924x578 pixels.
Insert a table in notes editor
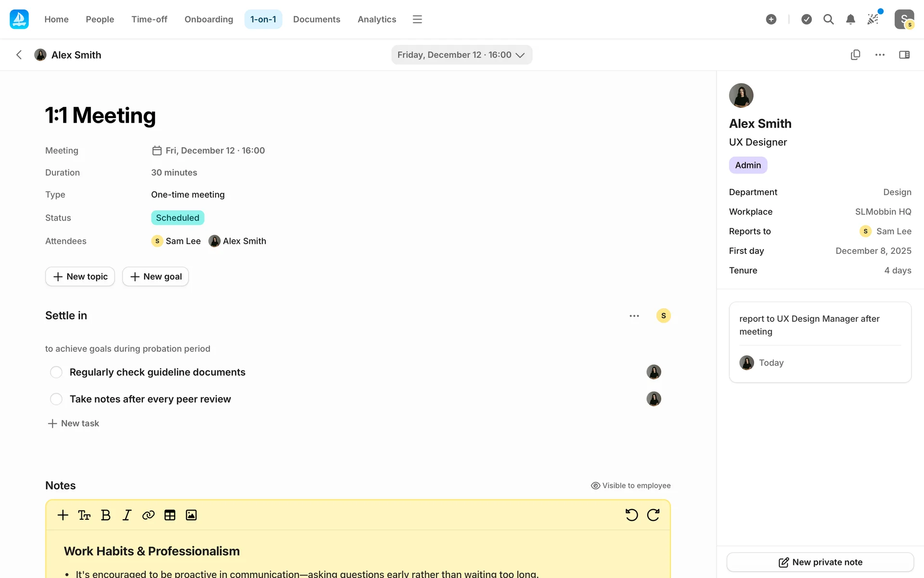169,515
